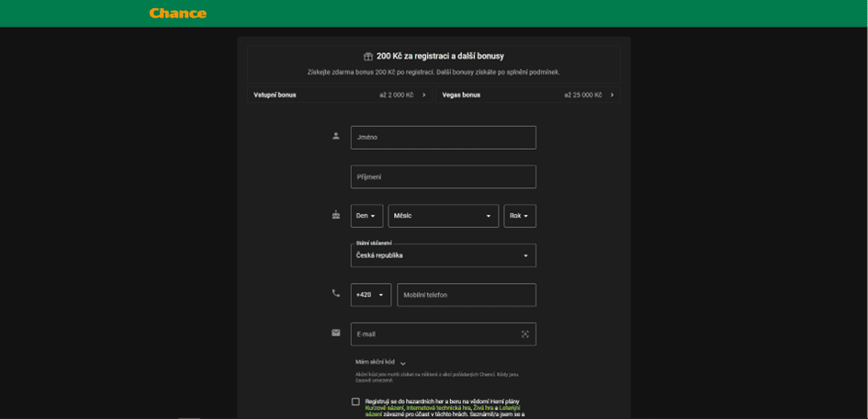This screenshot has height=419, width=868.
Task: Open the Internetová technická hra link
Action: (x=439, y=407)
